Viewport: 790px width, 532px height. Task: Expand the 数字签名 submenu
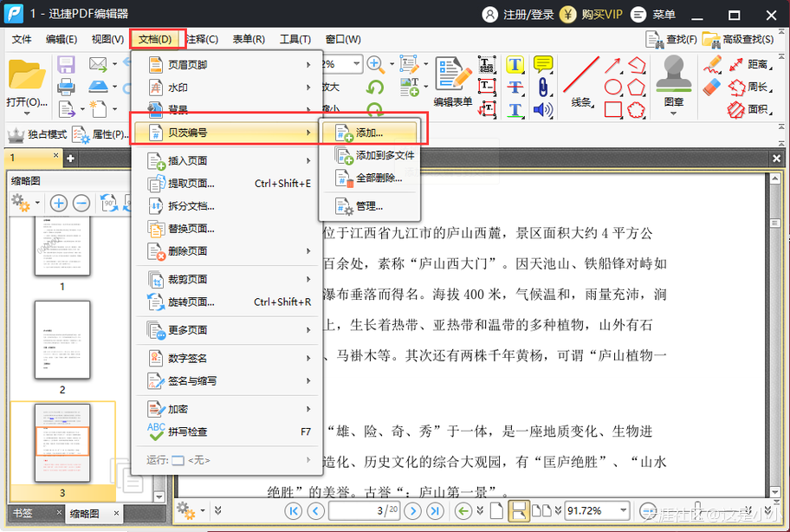click(x=228, y=358)
